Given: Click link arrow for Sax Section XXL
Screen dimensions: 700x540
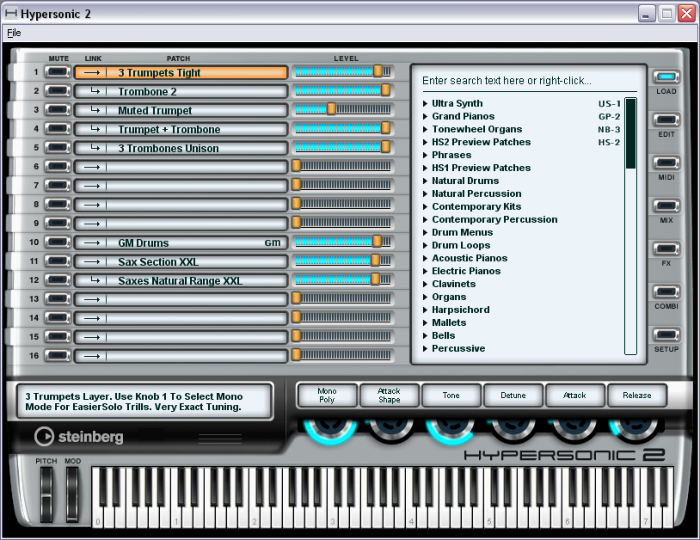Looking at the screenshot, I should (92, 262).
